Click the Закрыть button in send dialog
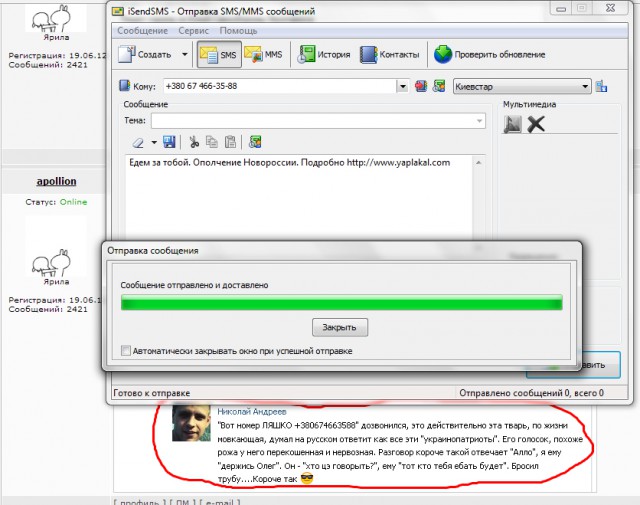 [x=340, y=327]
